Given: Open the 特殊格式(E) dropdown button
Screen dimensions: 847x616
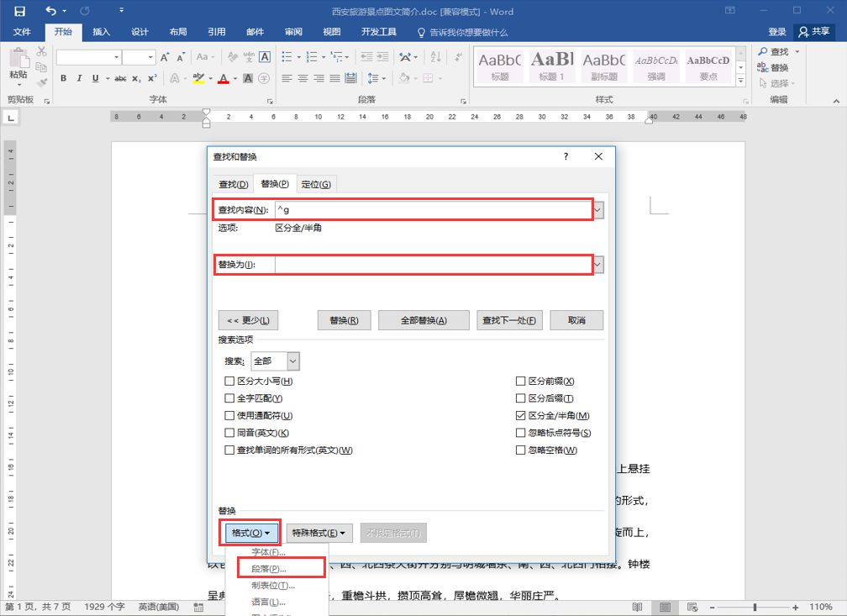Looking at the screenshot, I should point(318,533).
